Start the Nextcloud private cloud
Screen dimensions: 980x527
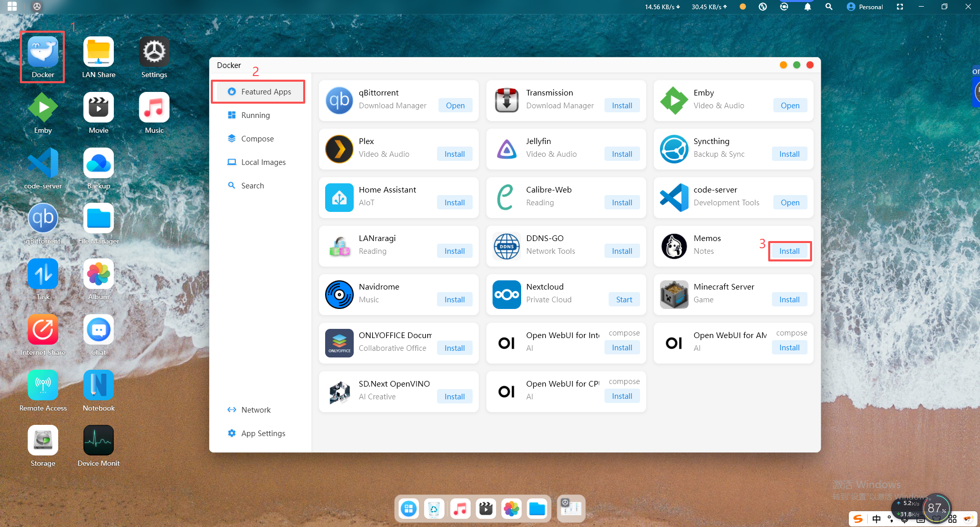point(624,300)
